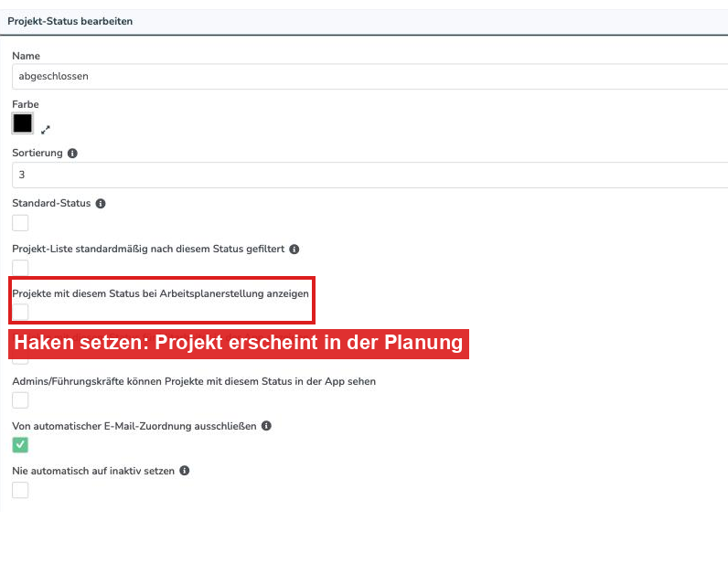Show info icon next to Sortierung
Viewport: 728px width, 585px height.
click(x=72, y=153)
